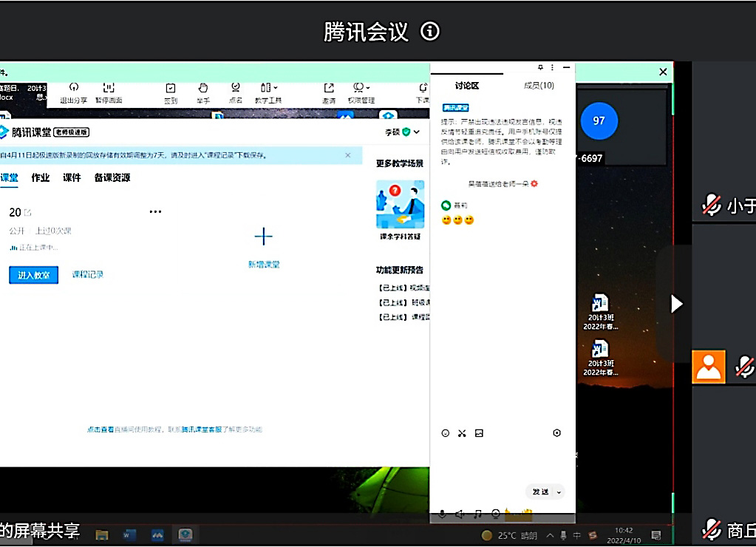756x547 pixels.
Task: Switch to the 成员(10) tab
Action: (x=539, y=86)
